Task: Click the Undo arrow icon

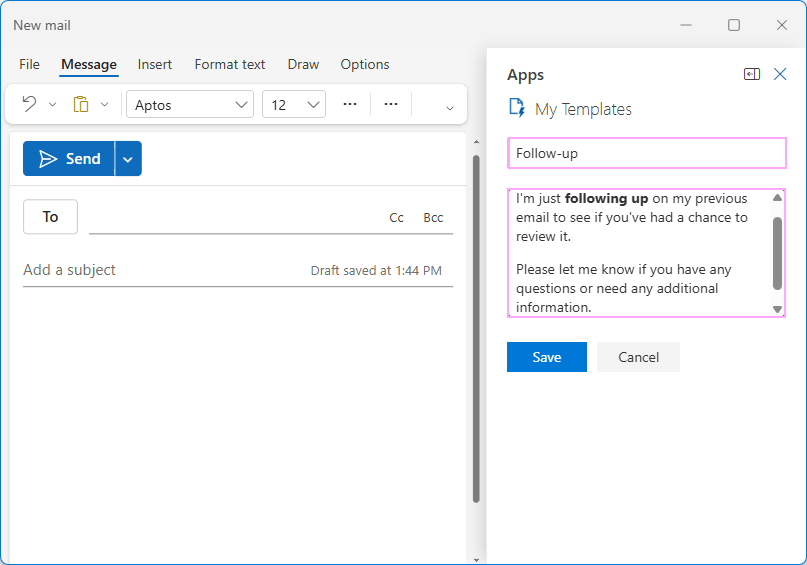Action: [x=29, y=104]
